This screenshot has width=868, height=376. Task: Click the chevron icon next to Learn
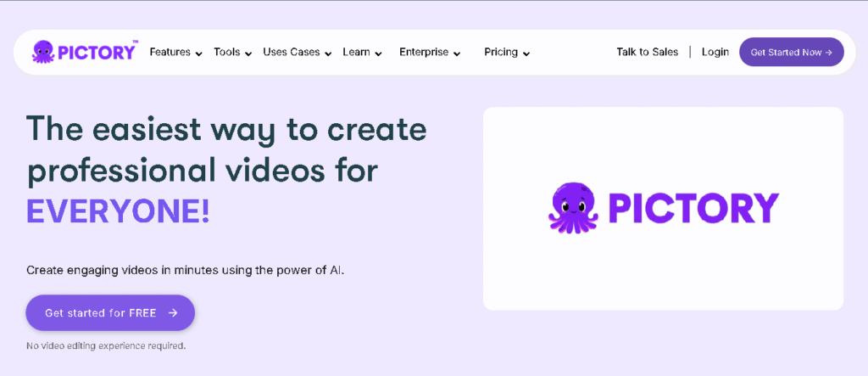click(378, 53)
